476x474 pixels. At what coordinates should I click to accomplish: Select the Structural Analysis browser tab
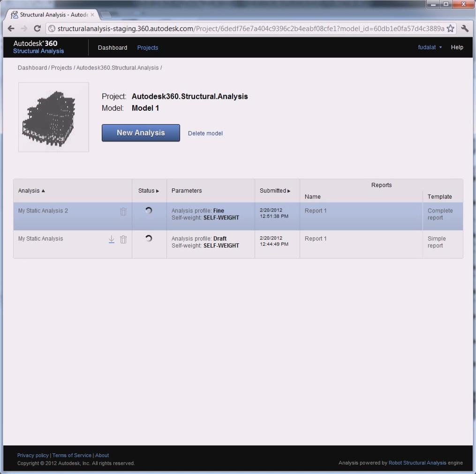[53, 15]
